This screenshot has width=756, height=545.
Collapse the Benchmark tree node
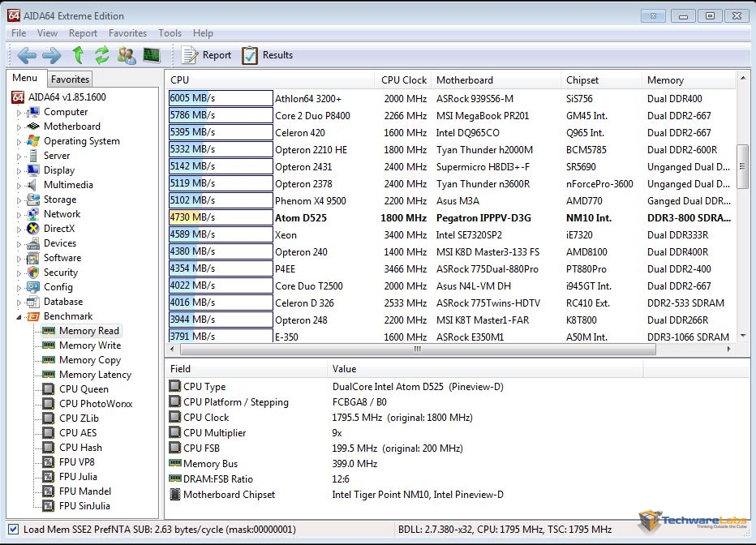[19, 317]
